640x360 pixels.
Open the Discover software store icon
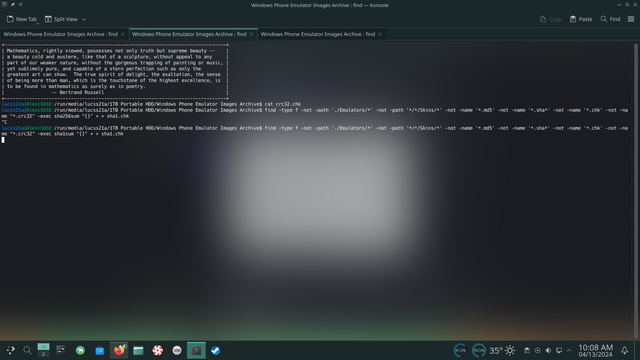coord(100,350)
